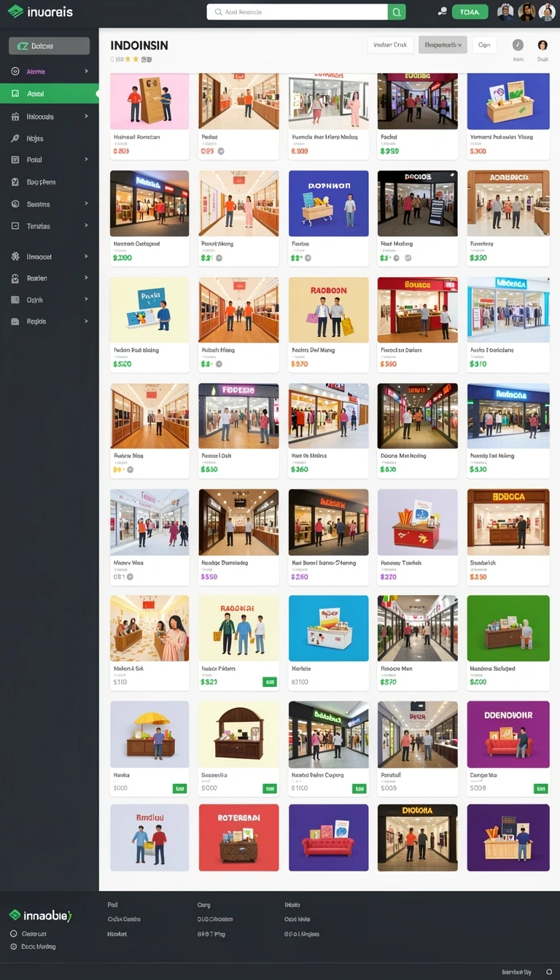Expand the Tanalas sidebar chevron

pyautogui.click(x=86, y=226)
